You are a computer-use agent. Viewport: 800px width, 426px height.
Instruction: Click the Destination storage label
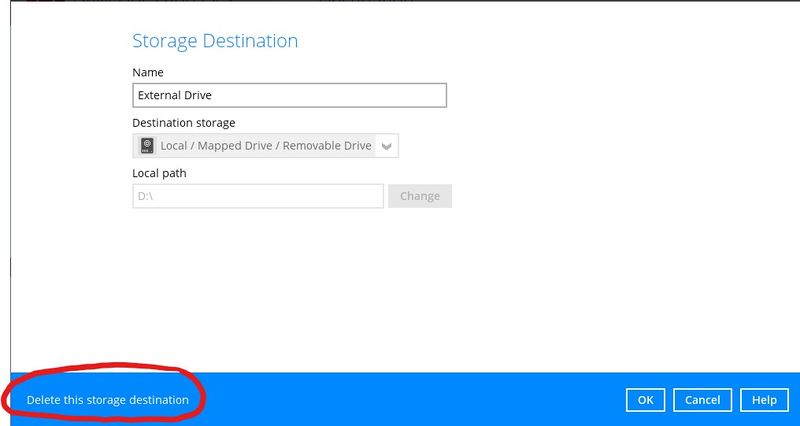(184, 123)
